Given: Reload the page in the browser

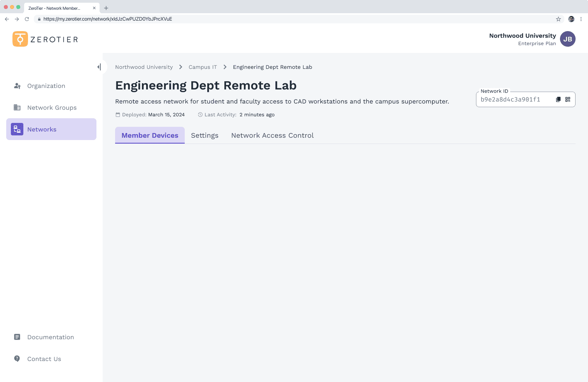Looking at the screenshot, I should (27, 19).
